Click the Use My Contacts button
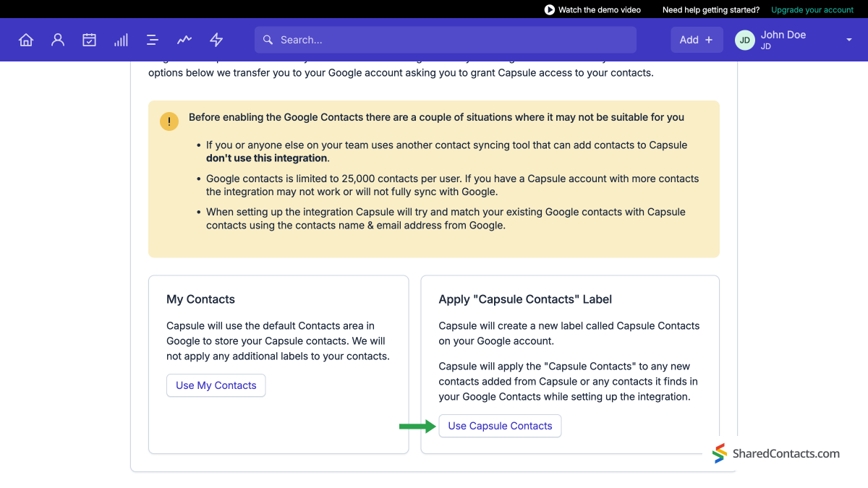 point(216,385)
